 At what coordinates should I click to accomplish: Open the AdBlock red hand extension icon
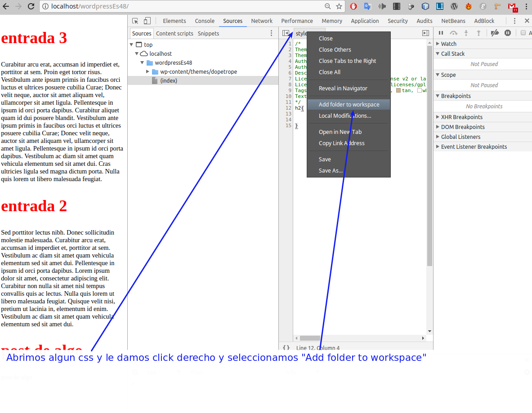pos(353,6)
